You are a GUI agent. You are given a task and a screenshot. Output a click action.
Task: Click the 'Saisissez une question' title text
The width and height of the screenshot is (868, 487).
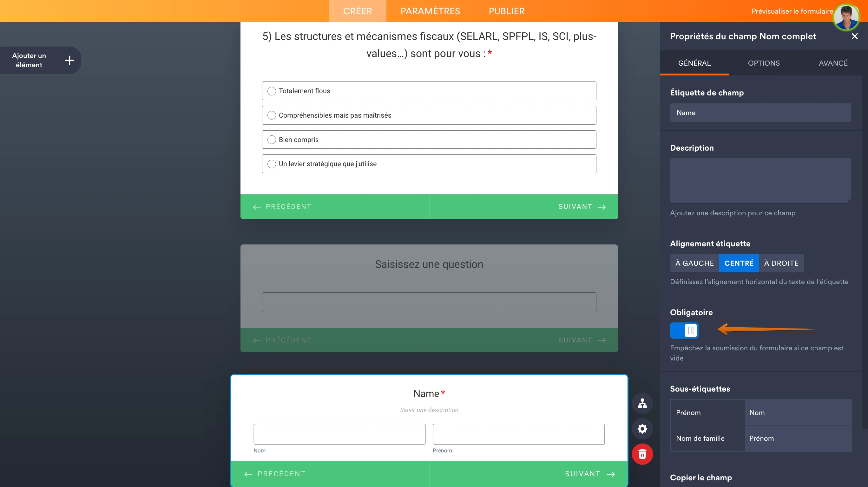click(429, 264)
